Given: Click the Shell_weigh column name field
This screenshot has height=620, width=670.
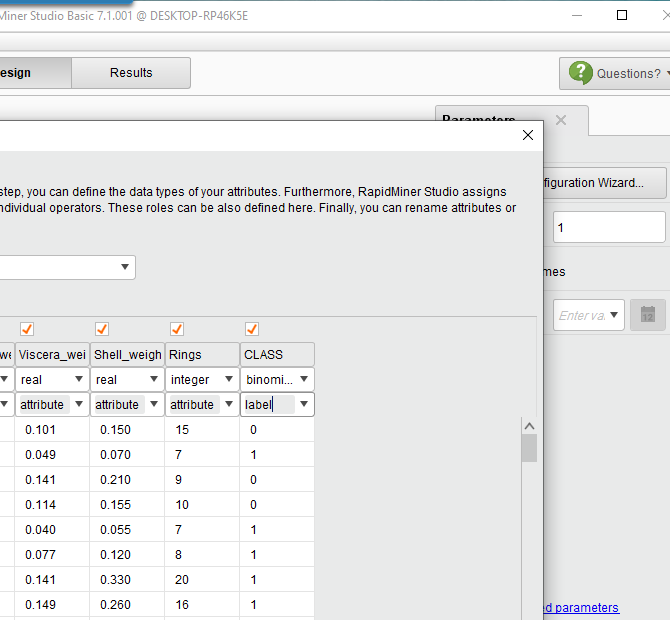Looking at the screenshot, I should pos(127,355).
